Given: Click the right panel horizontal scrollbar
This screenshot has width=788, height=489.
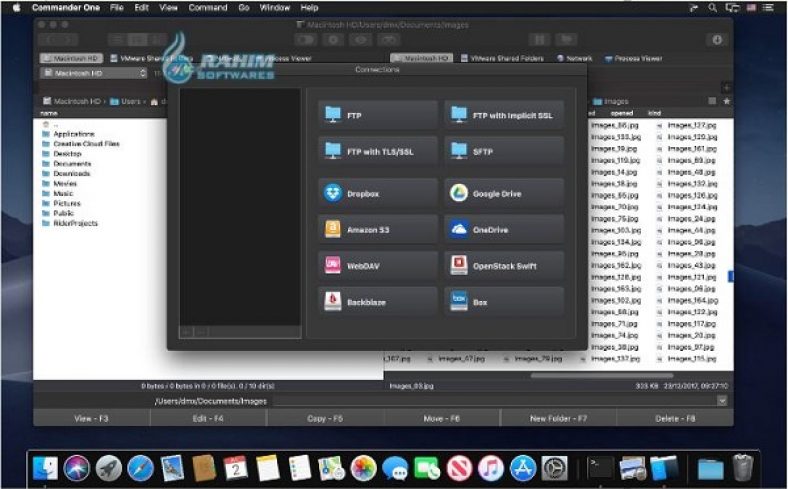Looking at the screenshot, I should click(602, 375).
